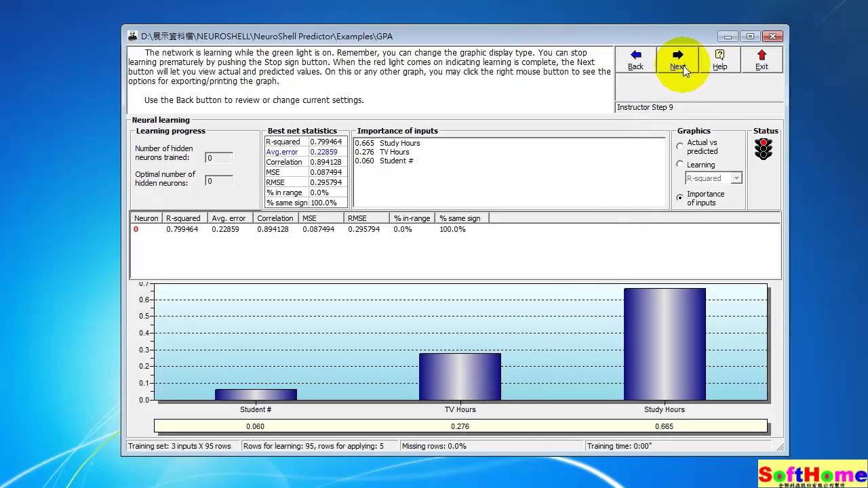The height and width of the screenshot is (488, 868).
Task: Click the Avg.error row in Best net statistics
Action: (306, 152)
